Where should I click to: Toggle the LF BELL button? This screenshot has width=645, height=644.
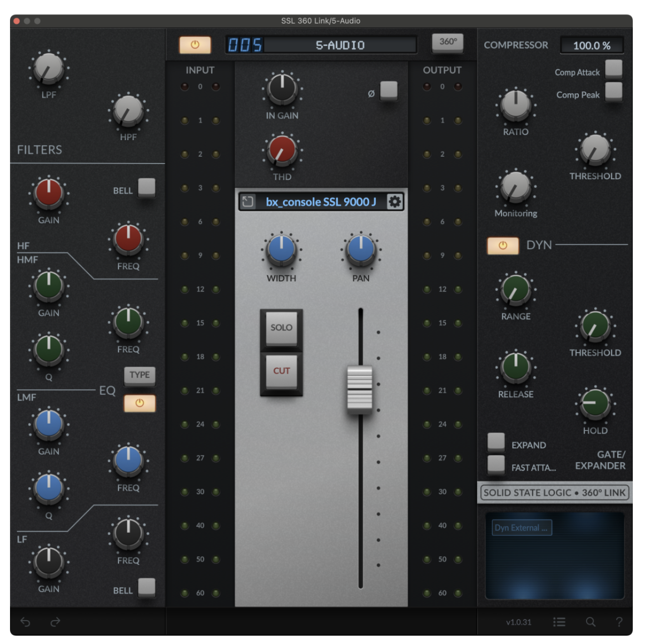146,587
